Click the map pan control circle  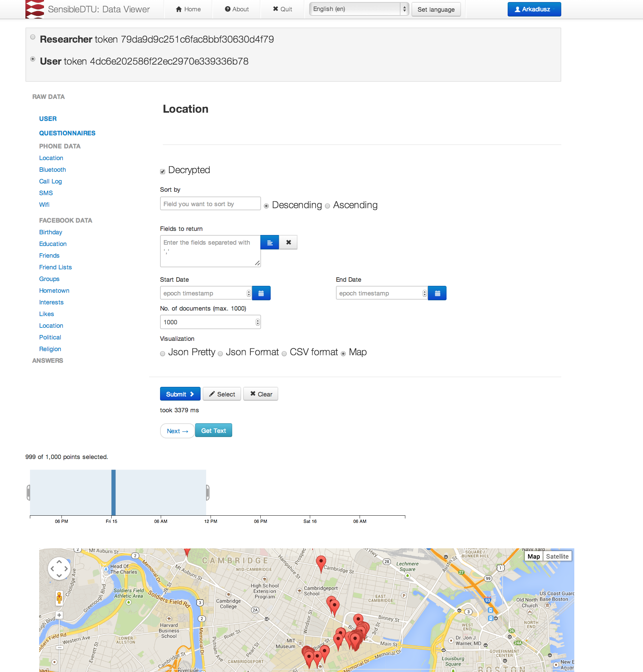pos(59,569)
